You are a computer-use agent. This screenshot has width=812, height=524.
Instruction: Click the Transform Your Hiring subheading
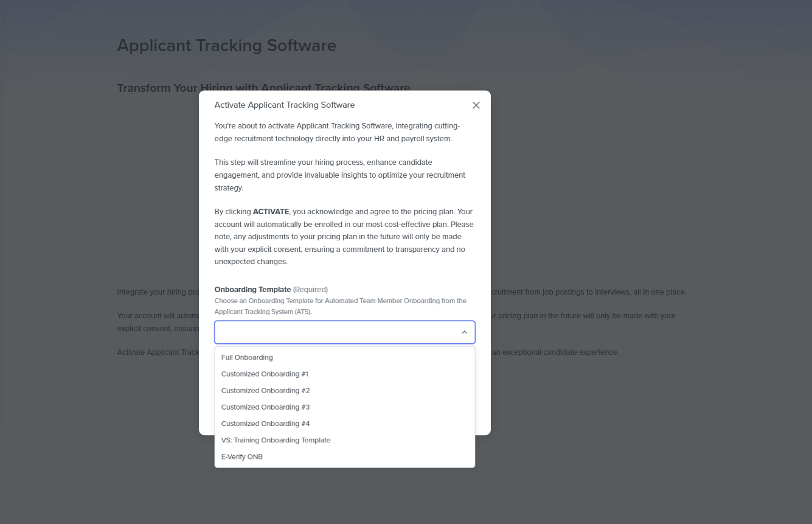159,88
